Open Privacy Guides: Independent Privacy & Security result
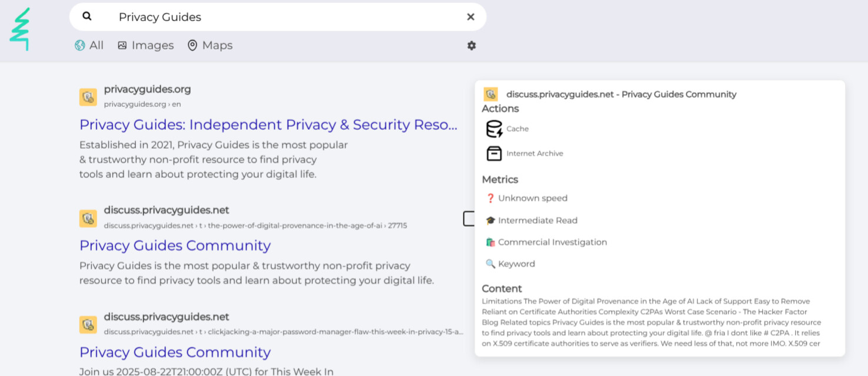The width and height of the screenshot is (868, 376). point(268,125)
